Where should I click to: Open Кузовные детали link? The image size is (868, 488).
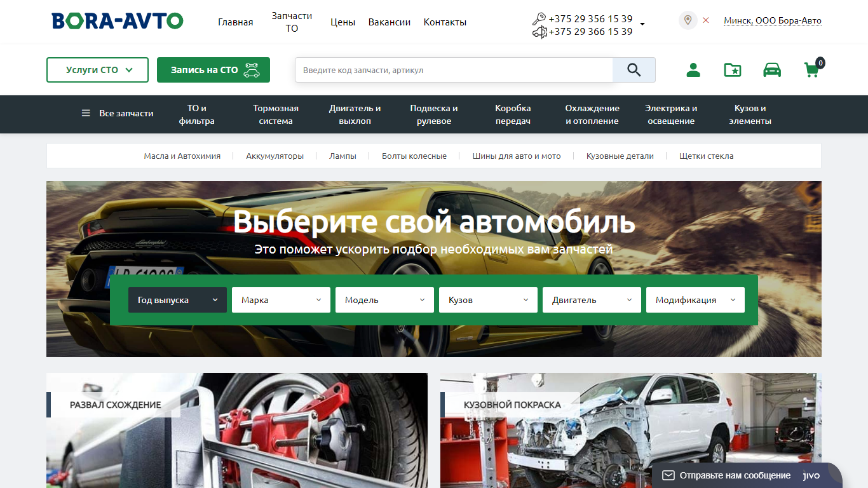point(620,156)
